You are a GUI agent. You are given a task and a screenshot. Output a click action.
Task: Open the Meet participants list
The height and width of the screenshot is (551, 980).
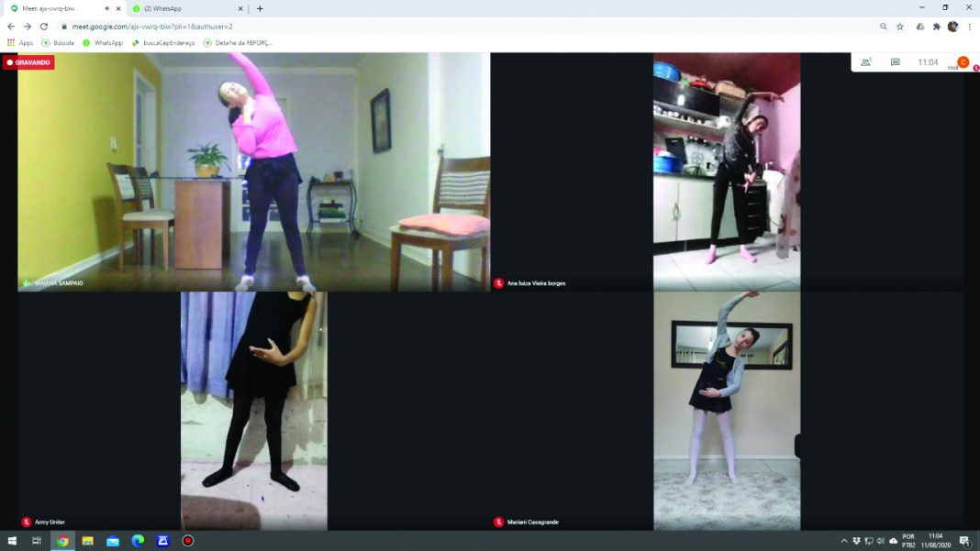[x=865, y=62]
